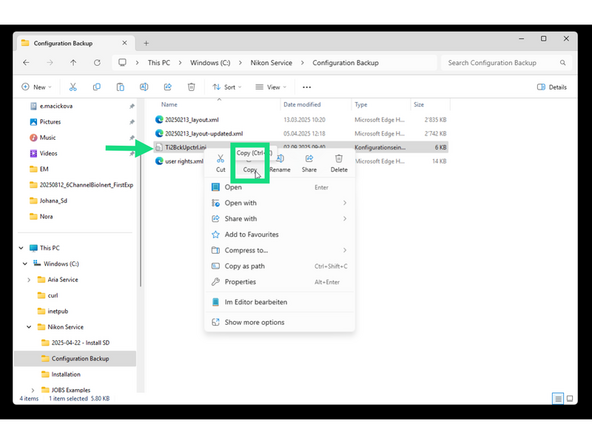
Task: Click This PC in the address bar
Action: tap(159, 63)
